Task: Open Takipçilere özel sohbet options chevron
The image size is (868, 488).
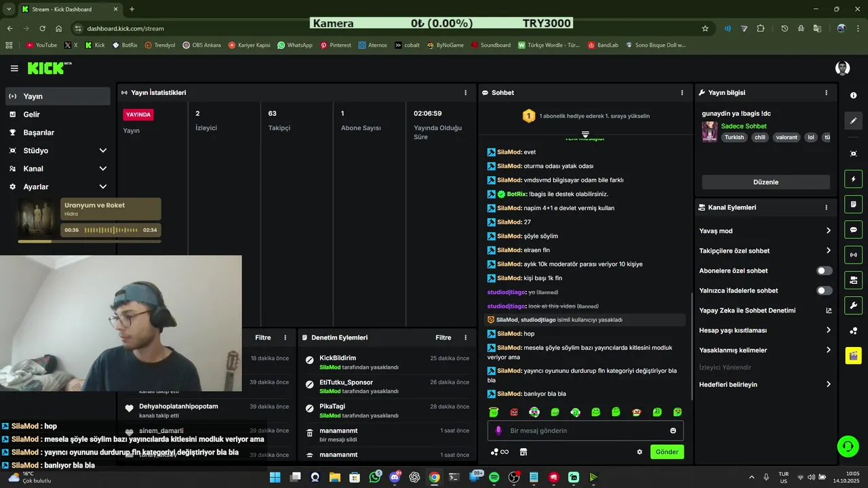Action: coord(828,251)
